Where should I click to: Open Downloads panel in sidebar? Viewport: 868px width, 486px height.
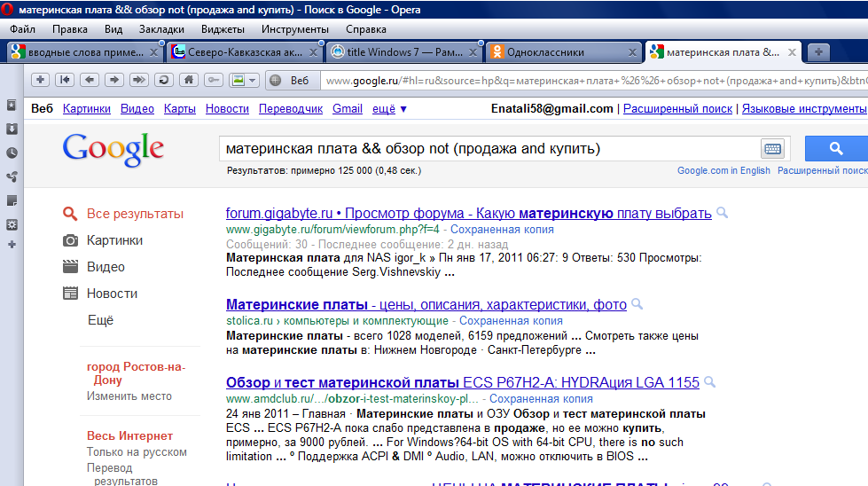(12, 129)
